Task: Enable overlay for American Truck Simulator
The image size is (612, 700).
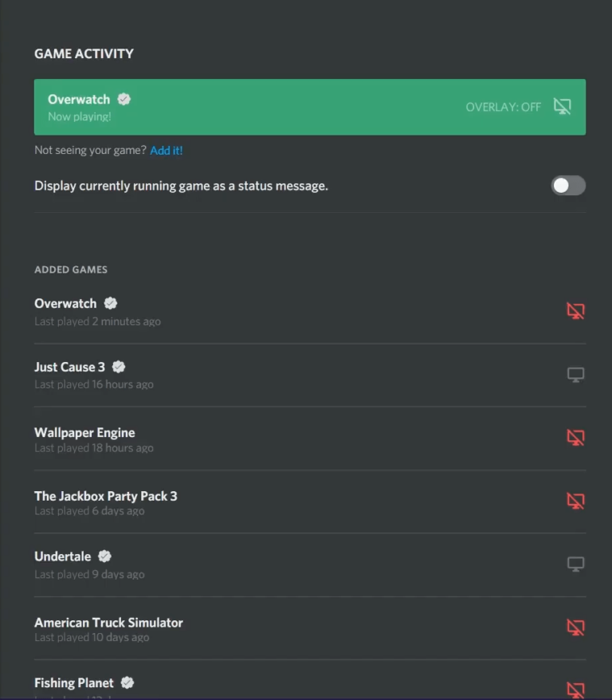Action: coord(575,629)
